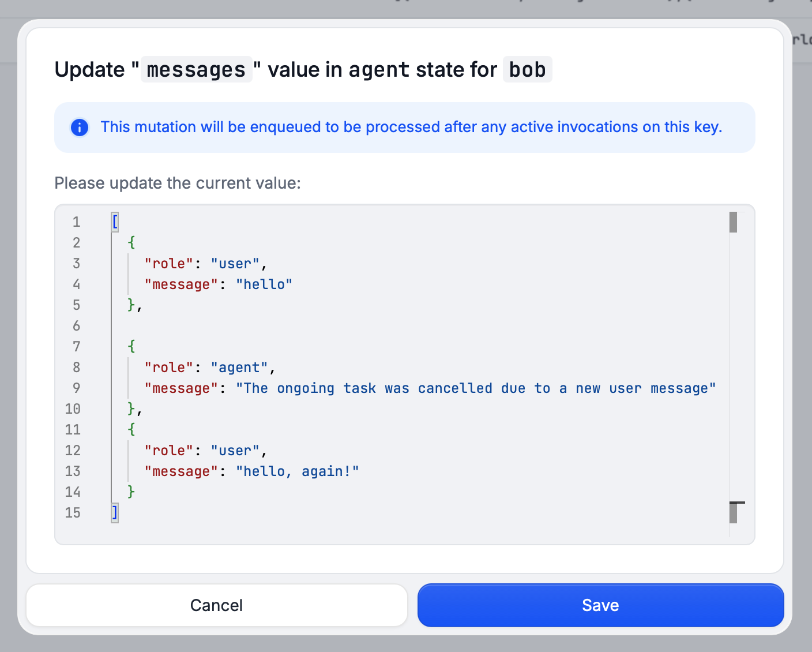This screenshot has width=812, height=652.
Task: Click the "messages" code label in title
Action: (196, 70)
